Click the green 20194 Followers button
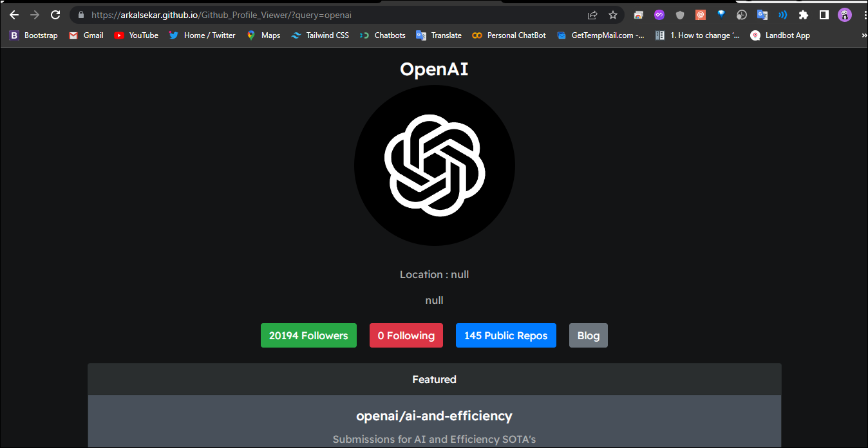 [308, 335]
